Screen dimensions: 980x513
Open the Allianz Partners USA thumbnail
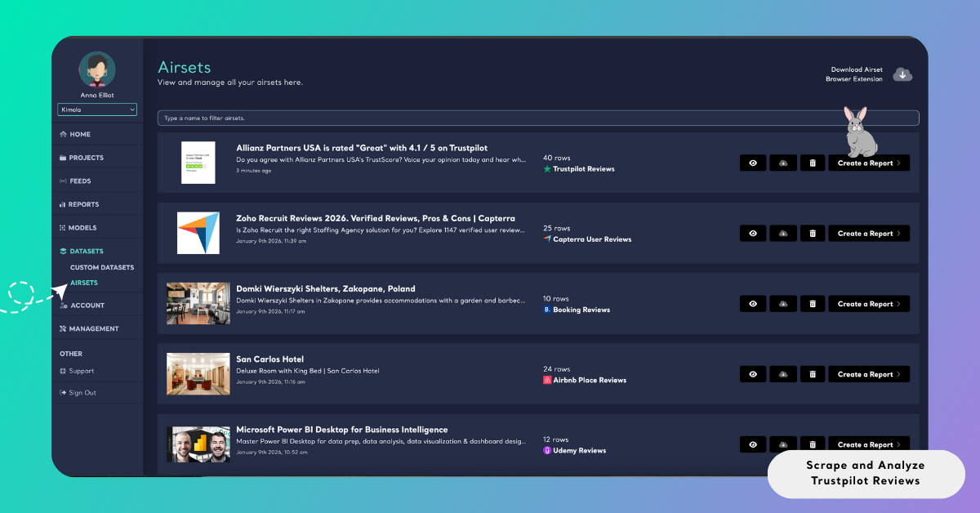198,163
